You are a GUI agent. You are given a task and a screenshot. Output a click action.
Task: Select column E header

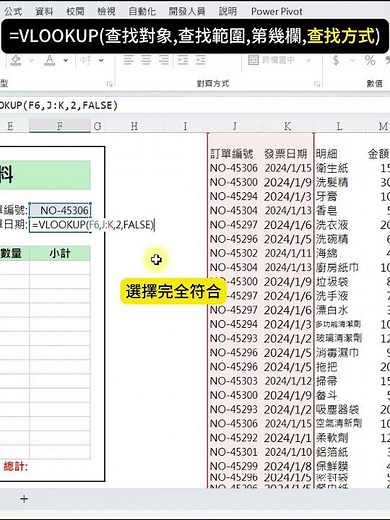coord(10,126)
